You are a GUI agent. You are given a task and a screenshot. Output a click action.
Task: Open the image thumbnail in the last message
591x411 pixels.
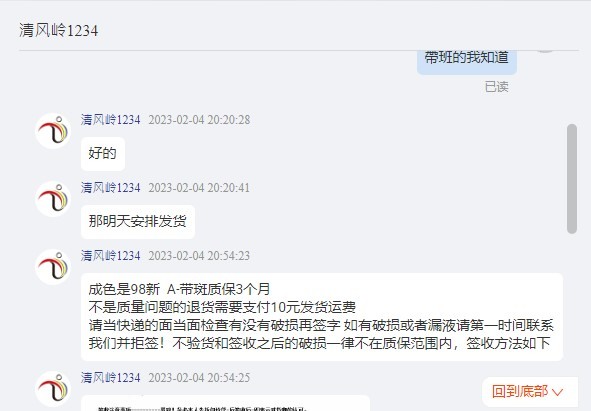225,403
